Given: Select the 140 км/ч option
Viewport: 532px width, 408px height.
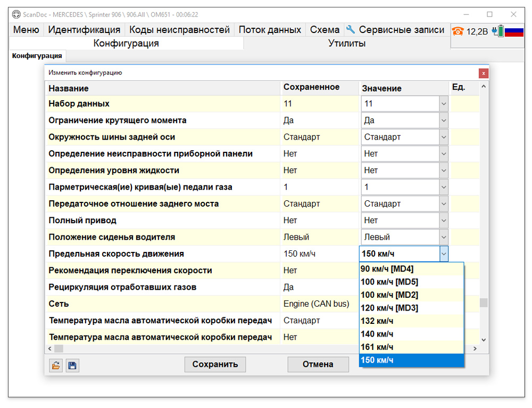Looking at the screenshot, I should [x=411, y=334].
